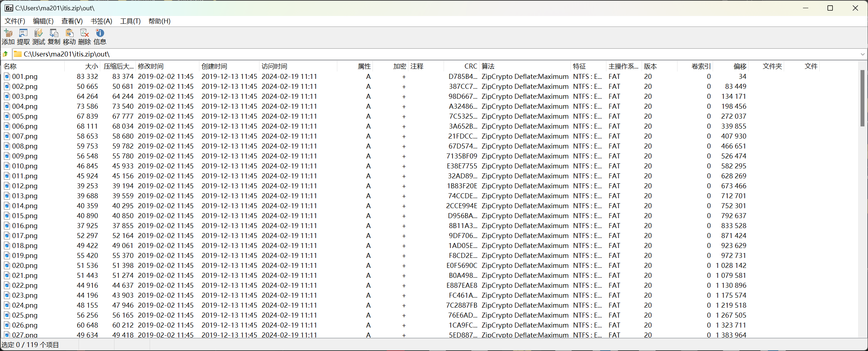Image resolution: width=868 pixels, height=351 pixels.
Task: Click the 复制 (Copy) toolbar icon
Action: [54, 37]
